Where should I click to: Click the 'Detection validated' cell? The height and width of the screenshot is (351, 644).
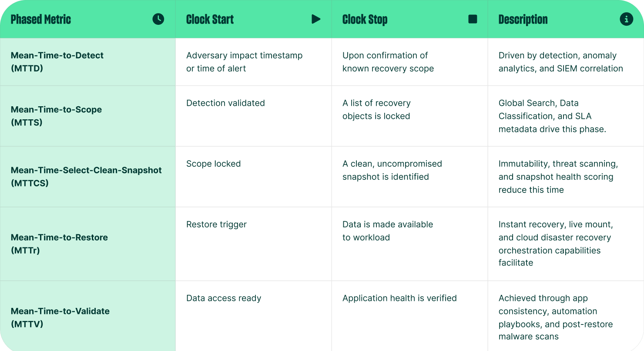[x=225, y=103]
